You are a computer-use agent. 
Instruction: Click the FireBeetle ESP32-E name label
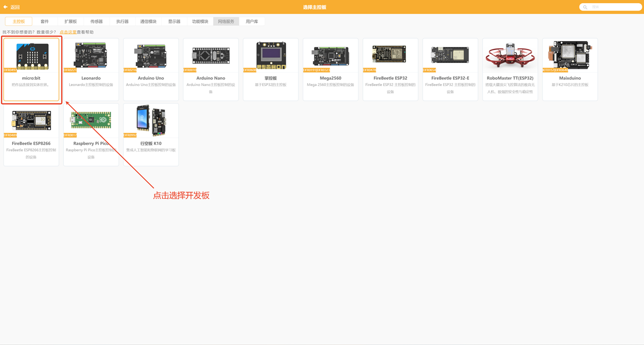coord(450,78)
